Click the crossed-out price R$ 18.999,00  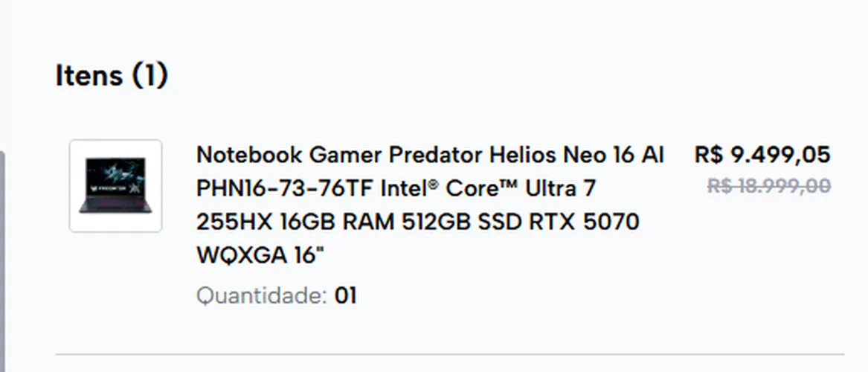pyautogui.click(x=769, y=186)
